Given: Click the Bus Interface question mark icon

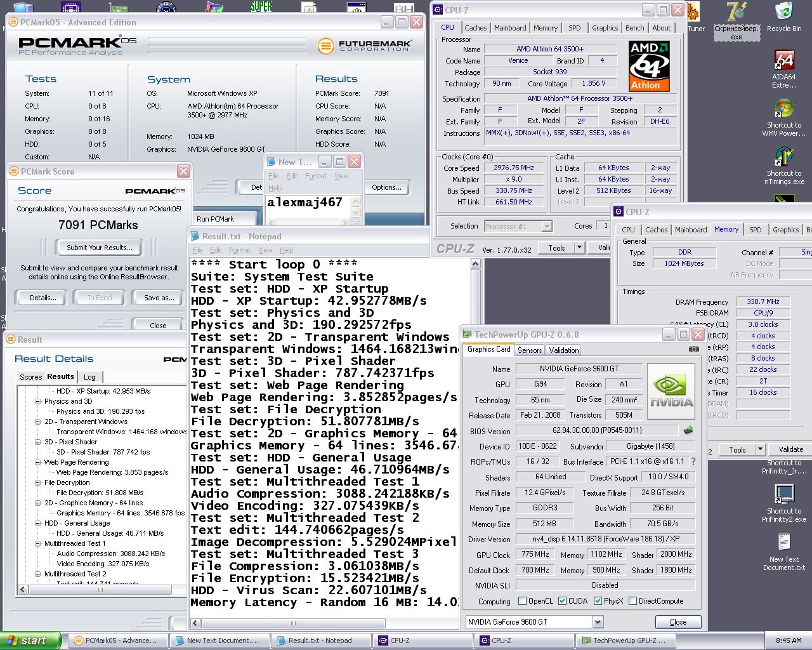Looking at the screenshot, I should (693, 461).
